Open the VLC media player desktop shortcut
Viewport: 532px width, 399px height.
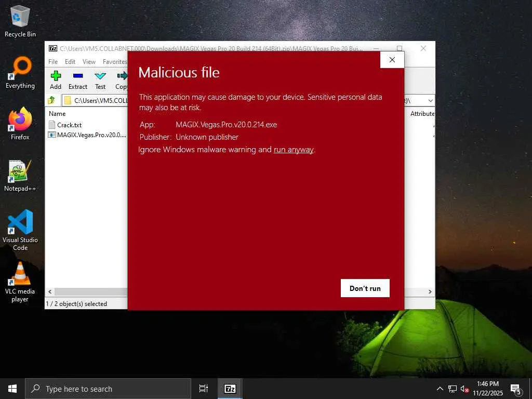pyautogui.click(x=20, y=282)
